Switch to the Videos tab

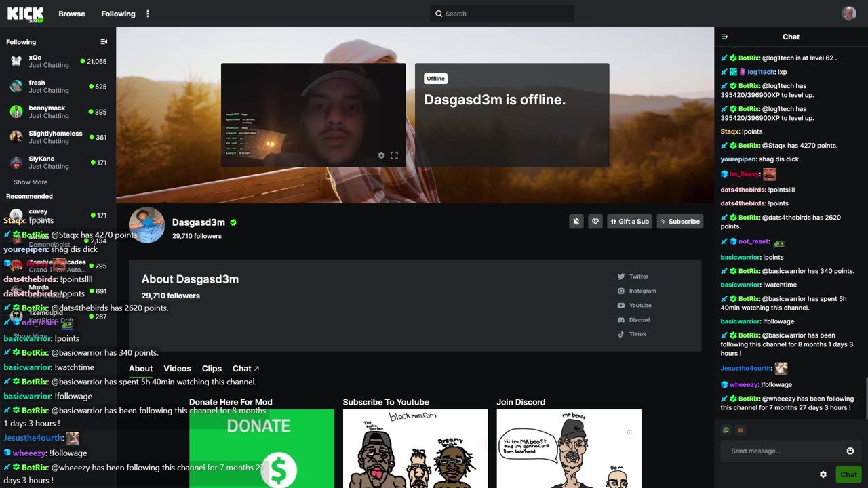(177, 369)
